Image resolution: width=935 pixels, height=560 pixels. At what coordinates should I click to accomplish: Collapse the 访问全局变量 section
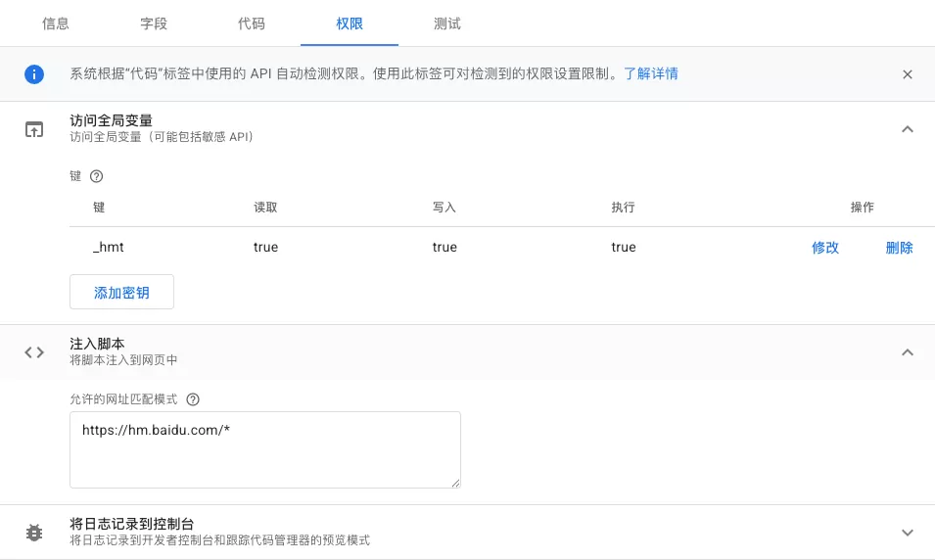908,129
